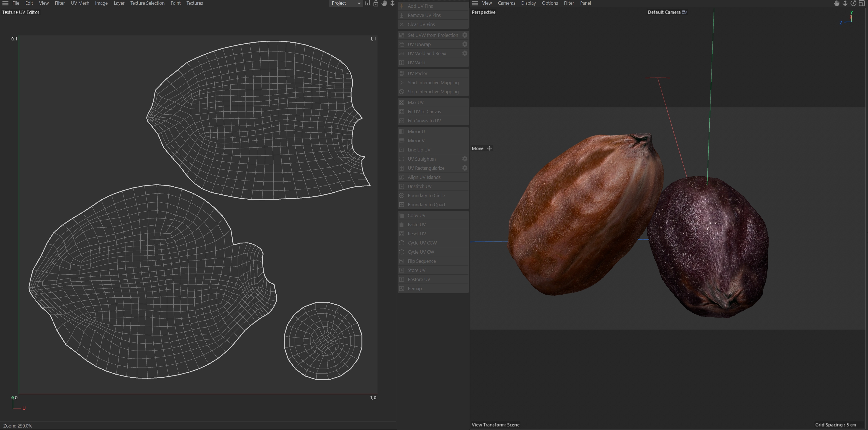Click the Mirror U command
868x430 pixels.
(x=416, y=132)
